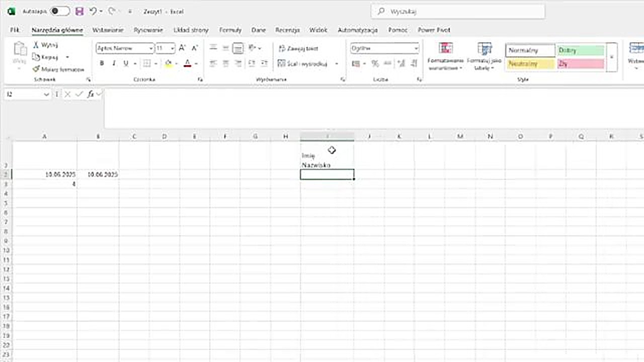The image size is (644, 362).
Task: Undo the last action
Action: coord(93,11)
